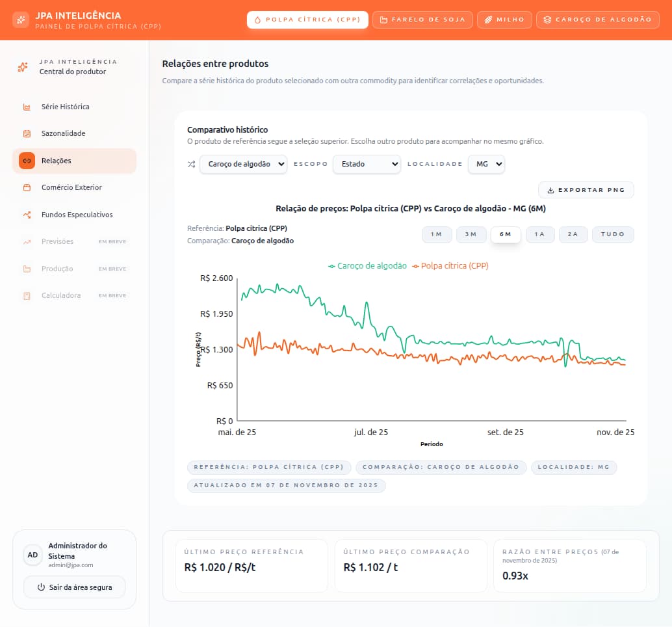The image size is (672, 627).
Task: Select the Série Histórica chart icon
Action: [x=26, y=107]
